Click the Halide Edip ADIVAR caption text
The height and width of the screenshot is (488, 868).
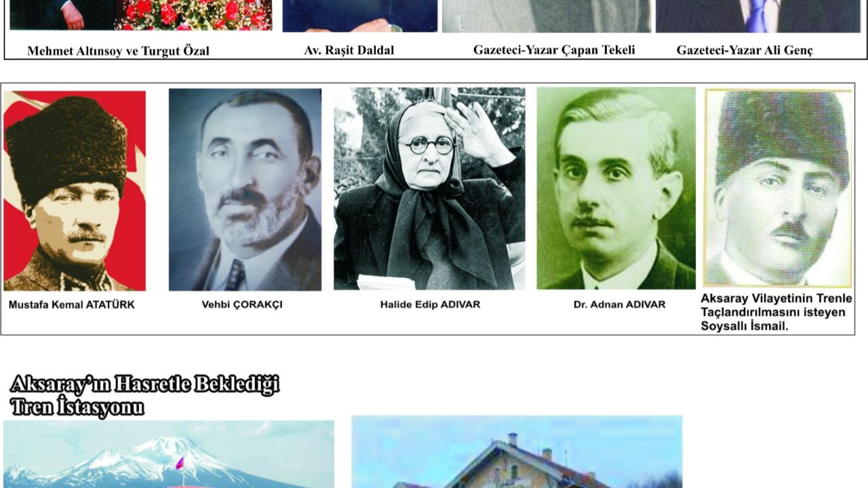[x=430, y=305]
